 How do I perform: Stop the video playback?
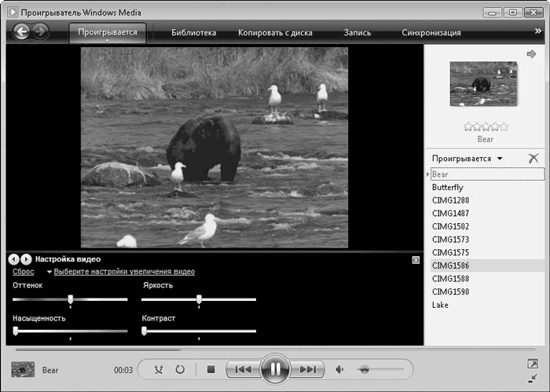click(211, 369)
